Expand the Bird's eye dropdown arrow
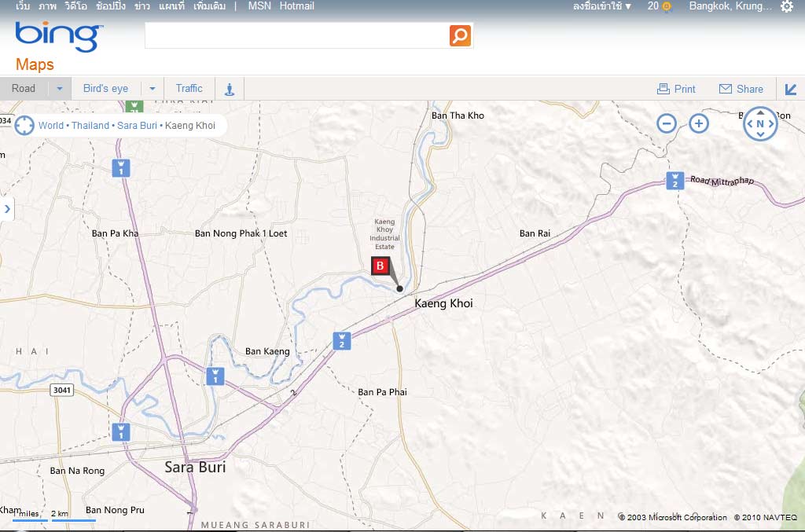The height and width of the screenshot is (532, 805). click(153, 89)
